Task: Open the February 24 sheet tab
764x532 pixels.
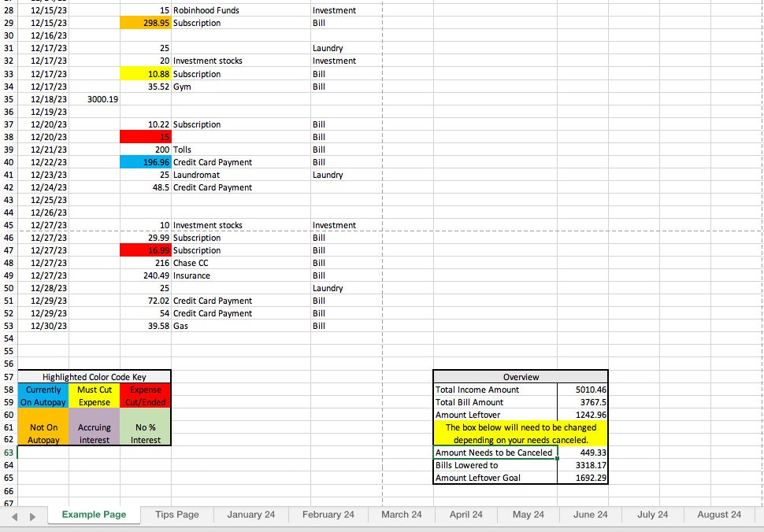Action: click(328, 514)
